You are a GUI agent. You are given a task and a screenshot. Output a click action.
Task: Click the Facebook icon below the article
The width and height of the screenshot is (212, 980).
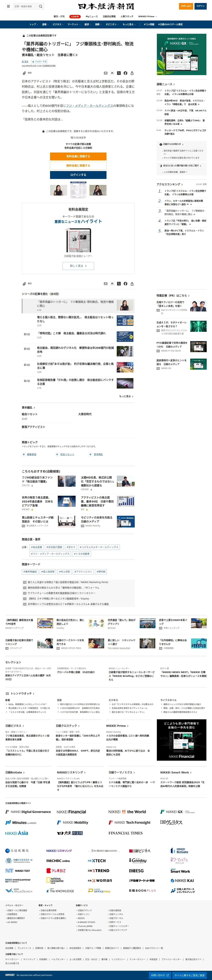click(x=125, y=284)
